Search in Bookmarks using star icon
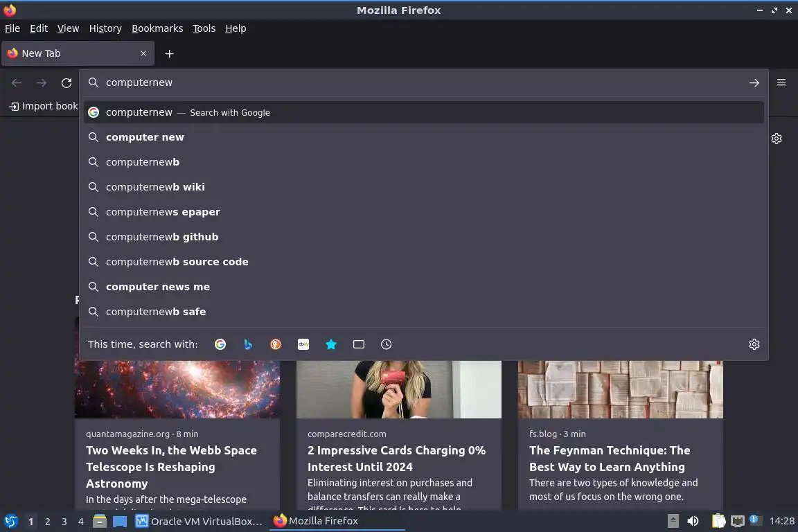This screenshot has height=532, width=798. tap(331, 344)
